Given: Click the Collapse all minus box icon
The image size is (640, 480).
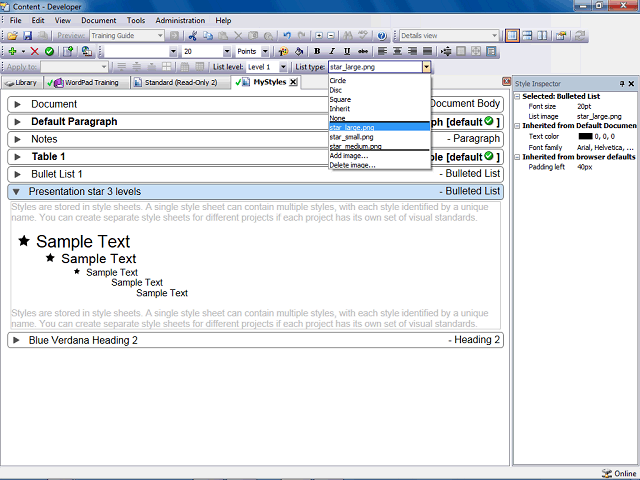Looking at the screenshot, I should [x=331, y=36].
